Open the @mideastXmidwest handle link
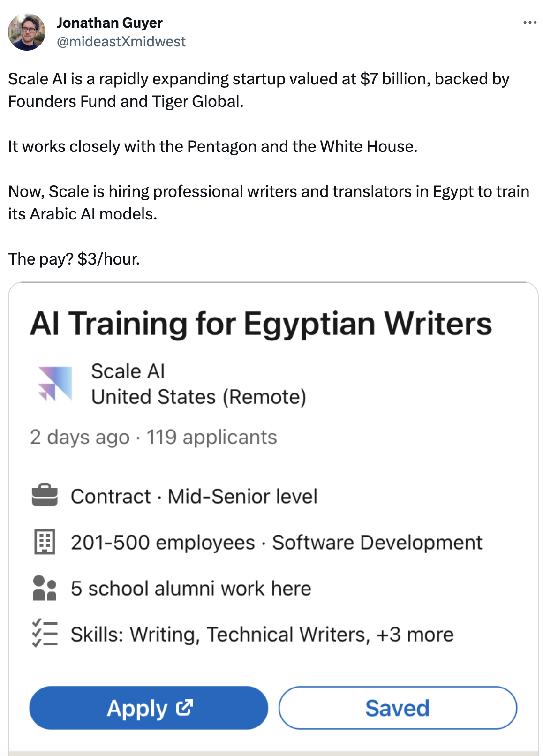This screenshot has height=756, width=543. point(121,42)
